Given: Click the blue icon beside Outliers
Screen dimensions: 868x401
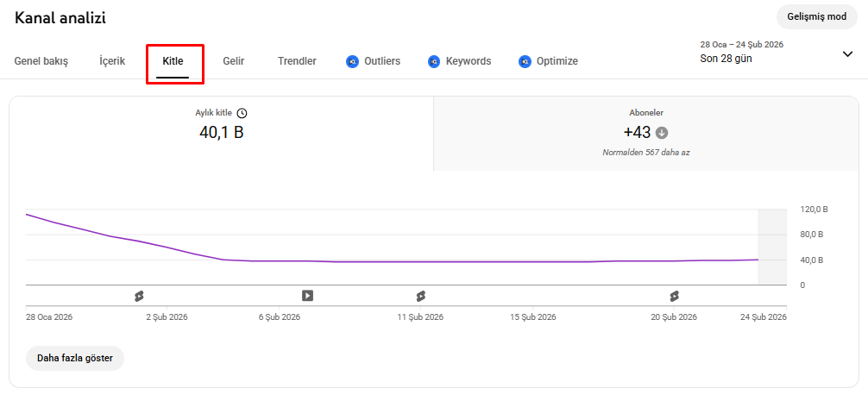Looking at the screenshot, I should [x=352, y=61].
